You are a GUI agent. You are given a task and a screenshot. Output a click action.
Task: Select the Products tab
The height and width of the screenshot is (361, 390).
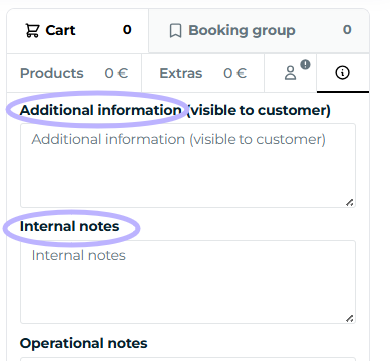coord(74,73)
